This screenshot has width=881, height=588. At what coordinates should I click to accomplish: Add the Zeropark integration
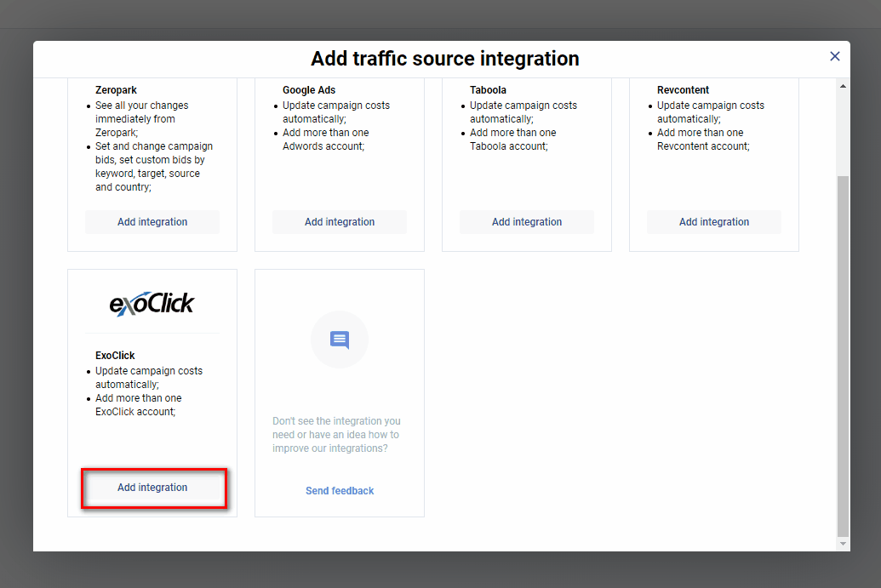pos(152,222)
